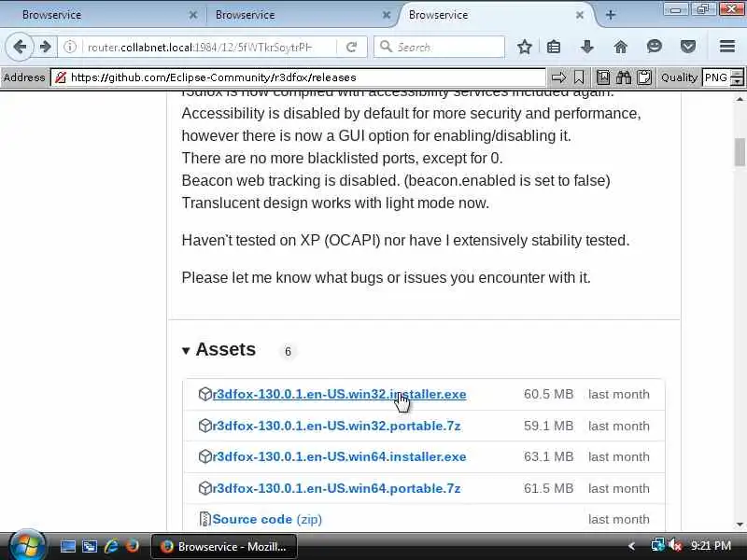
Task: Download r3dfox win32.installer.exe
Action: coord(339,394)
